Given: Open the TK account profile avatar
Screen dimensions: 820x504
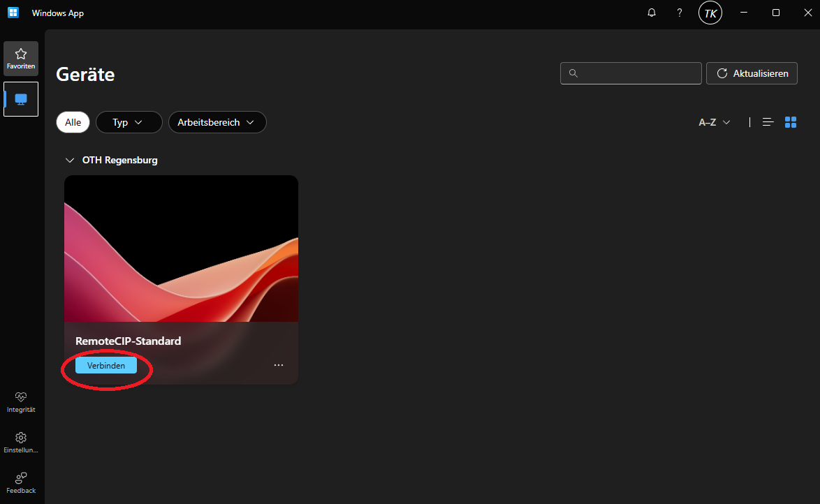Looking at the screenshot, I should tap(710, 13).
